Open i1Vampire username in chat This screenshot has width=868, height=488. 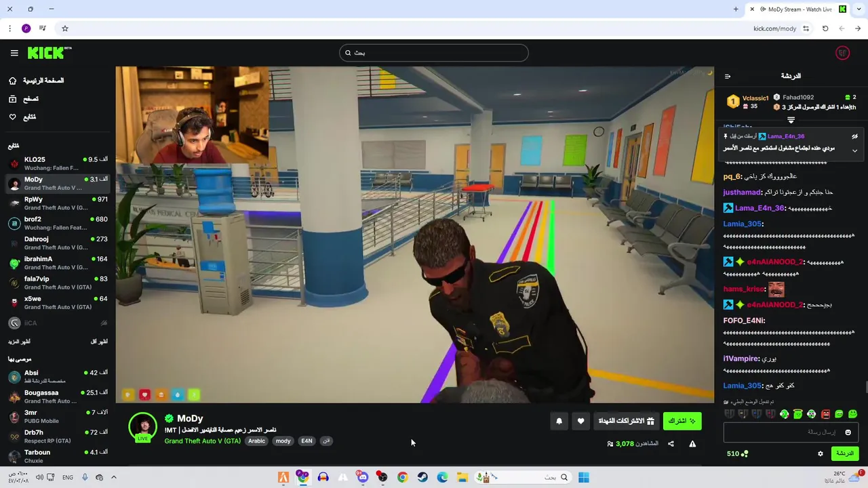point(741,359)
